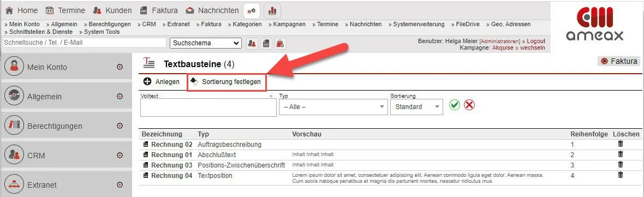Open the Rechnung 04 entry
This screenshot has height=197, width=644.
click(x=172, y=176)
